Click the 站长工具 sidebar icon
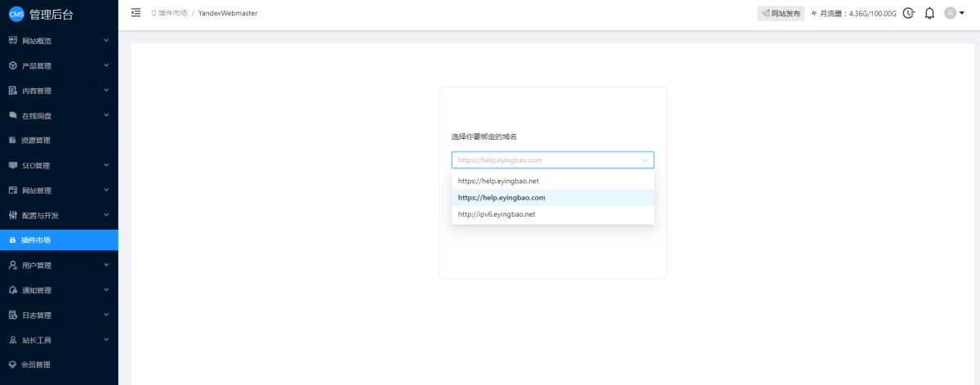 (x=12, y=340)
